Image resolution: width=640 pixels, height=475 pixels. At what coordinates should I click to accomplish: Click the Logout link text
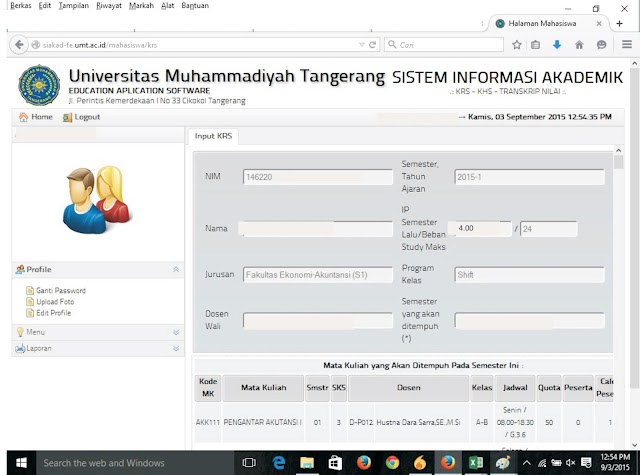[x=87, y=117]
